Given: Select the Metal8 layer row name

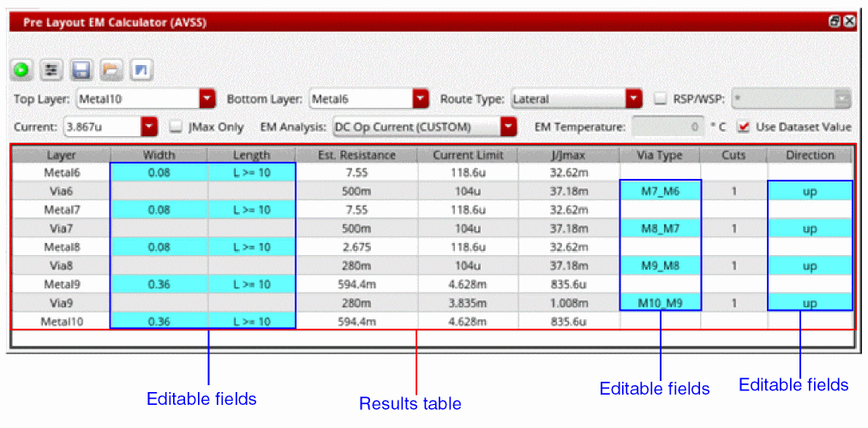Looking at the screenshot, I should click(62, 247).
